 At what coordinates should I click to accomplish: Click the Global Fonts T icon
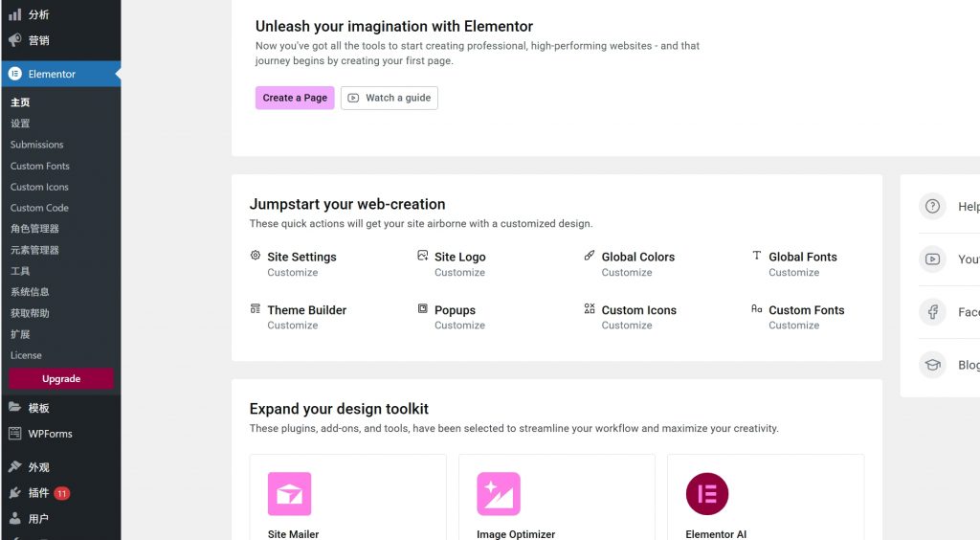(x=756, y=255)
